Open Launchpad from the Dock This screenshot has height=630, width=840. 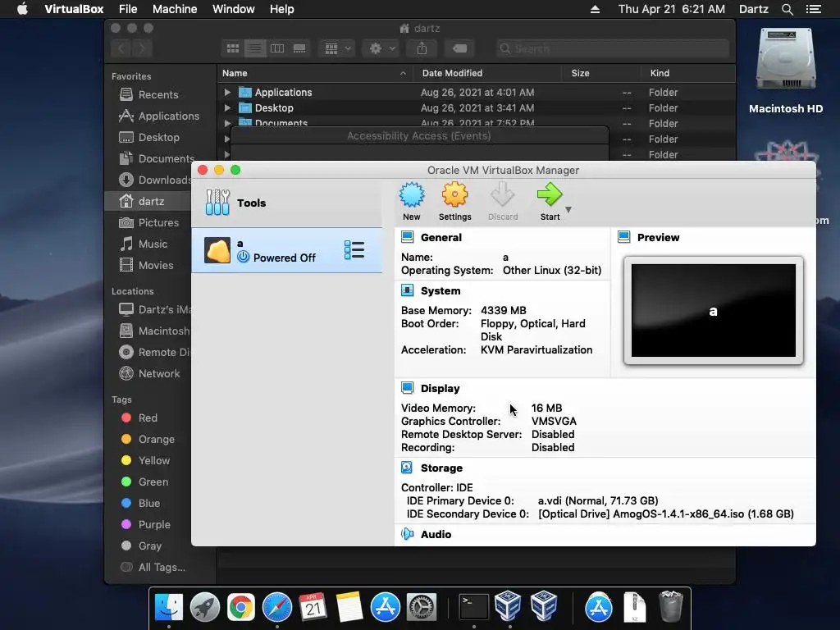tap(204, 607)
